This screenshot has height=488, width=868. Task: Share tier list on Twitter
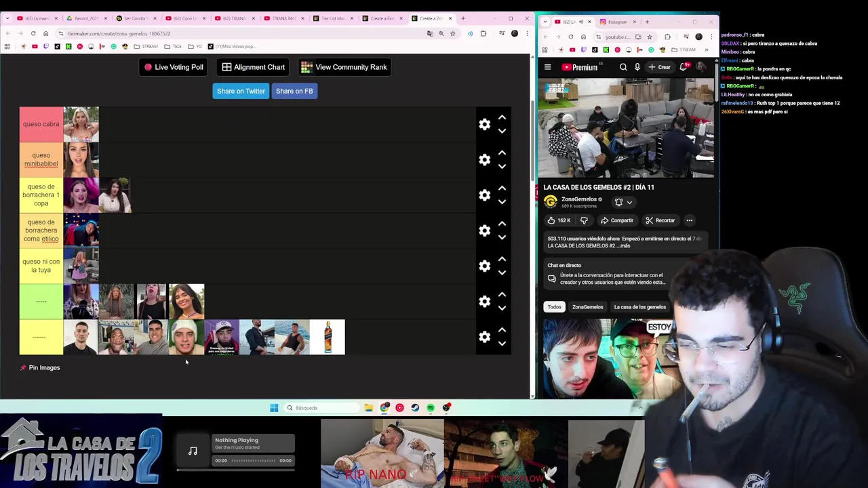[241, 91]
